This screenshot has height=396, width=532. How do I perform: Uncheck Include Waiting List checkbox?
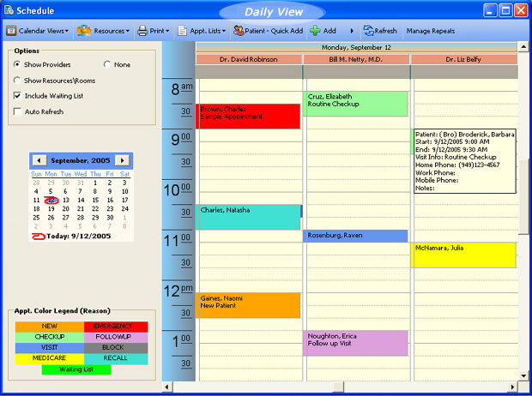(18, 96)
